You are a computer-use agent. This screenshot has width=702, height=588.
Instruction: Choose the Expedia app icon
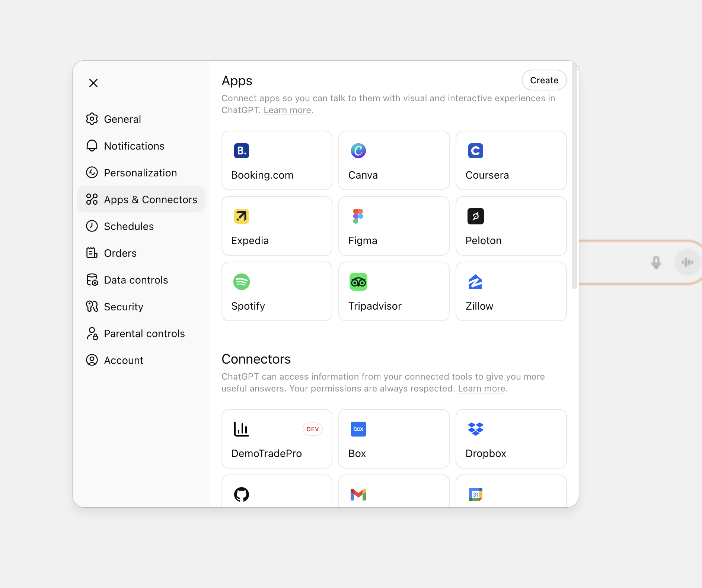[242, 216]
